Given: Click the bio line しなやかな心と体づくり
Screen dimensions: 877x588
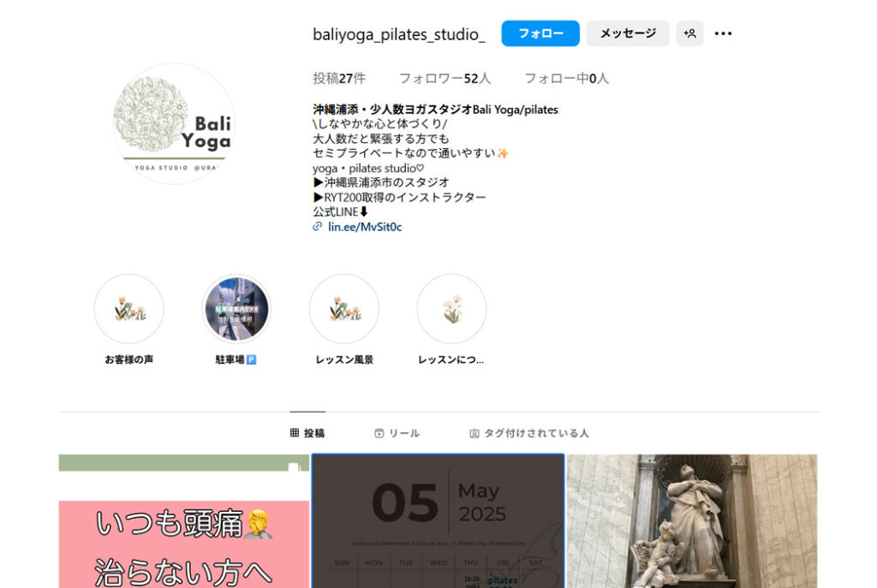Looking at the screenshot, I should [x=379, y=123].
